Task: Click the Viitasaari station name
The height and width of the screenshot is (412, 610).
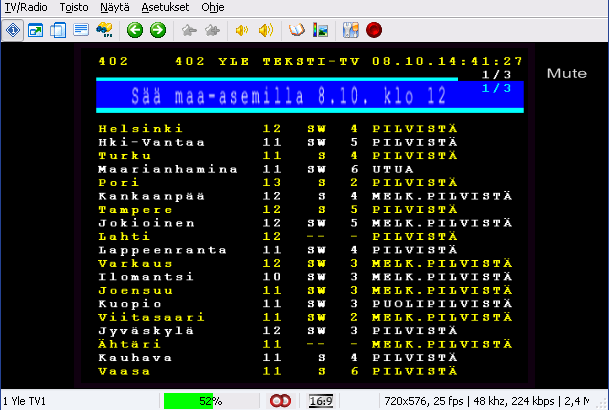Action: tap(151, 317)
